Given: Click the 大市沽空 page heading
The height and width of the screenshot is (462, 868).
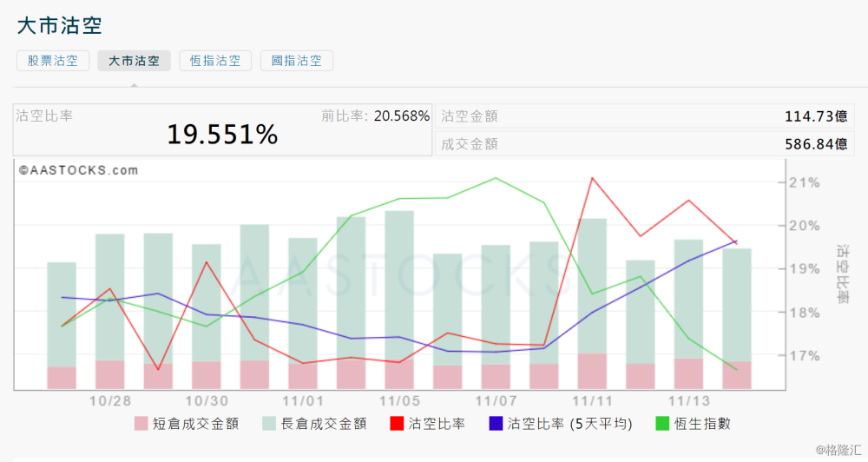Looking at the screenshot, I should tap(59, 26).
